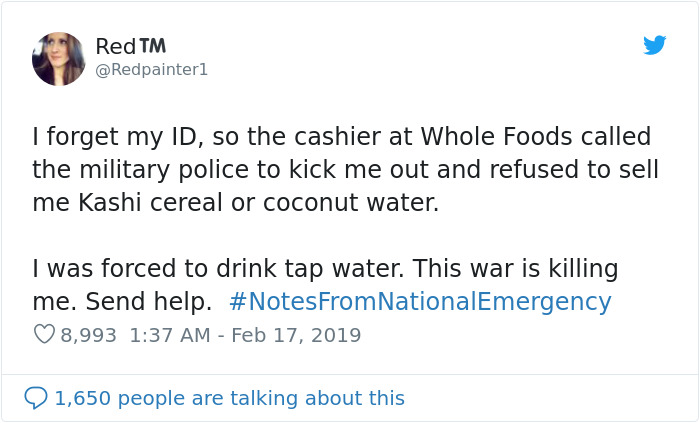Click the display name "Red TM"

tap(131, 47)
